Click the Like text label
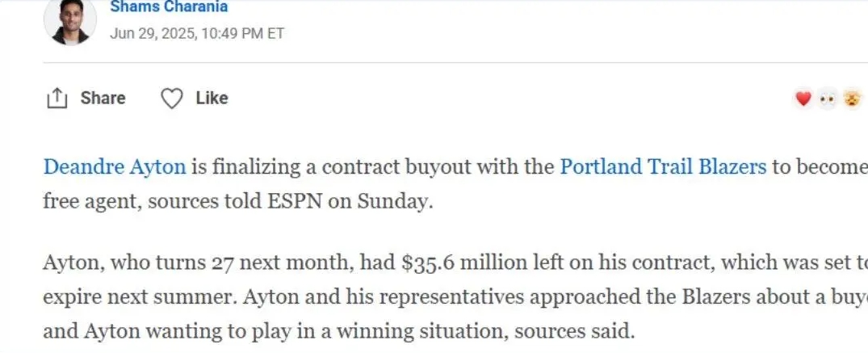This screenshot has width=868, height=353. [x=212, y=98]
